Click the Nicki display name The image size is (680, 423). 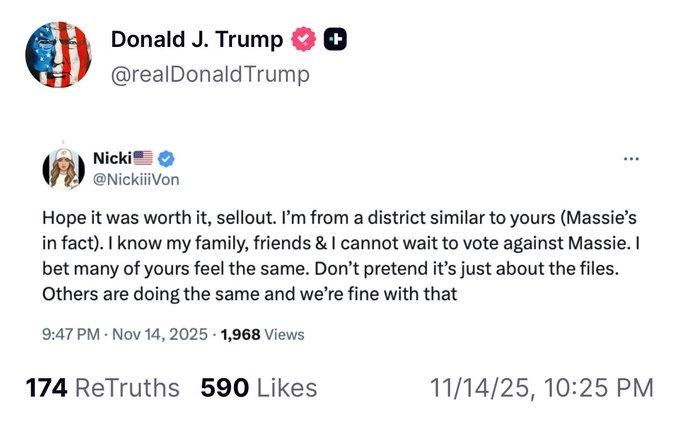[110, 158]
